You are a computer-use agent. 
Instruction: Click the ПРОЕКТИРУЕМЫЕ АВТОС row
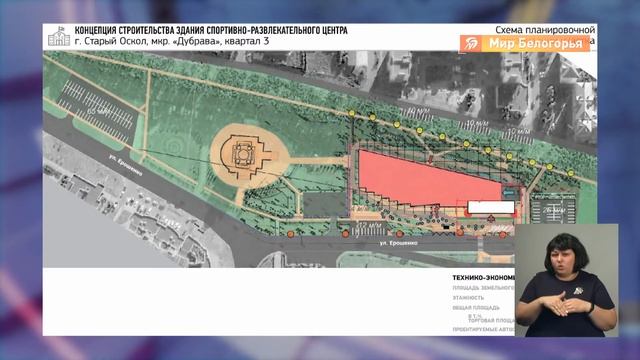click(483, 329)
